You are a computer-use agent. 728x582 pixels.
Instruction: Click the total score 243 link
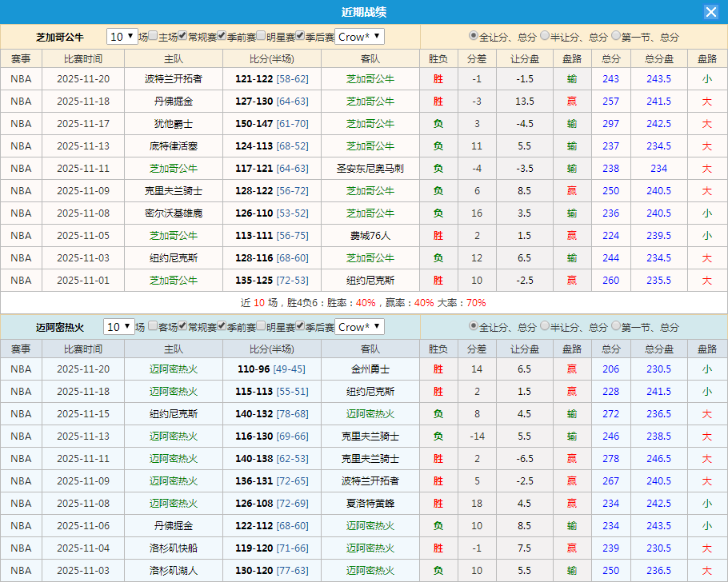coord(610,79)
